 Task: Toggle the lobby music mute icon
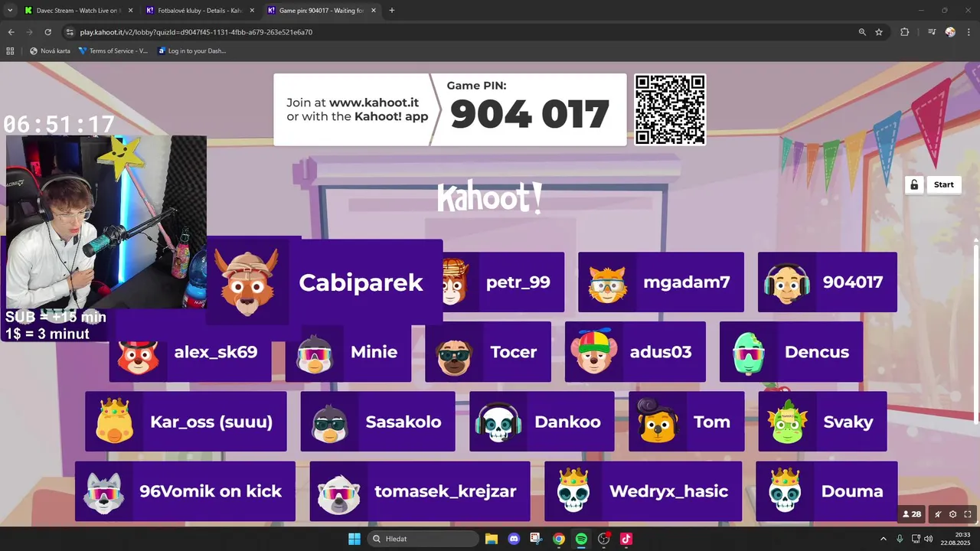pos(939,514)
